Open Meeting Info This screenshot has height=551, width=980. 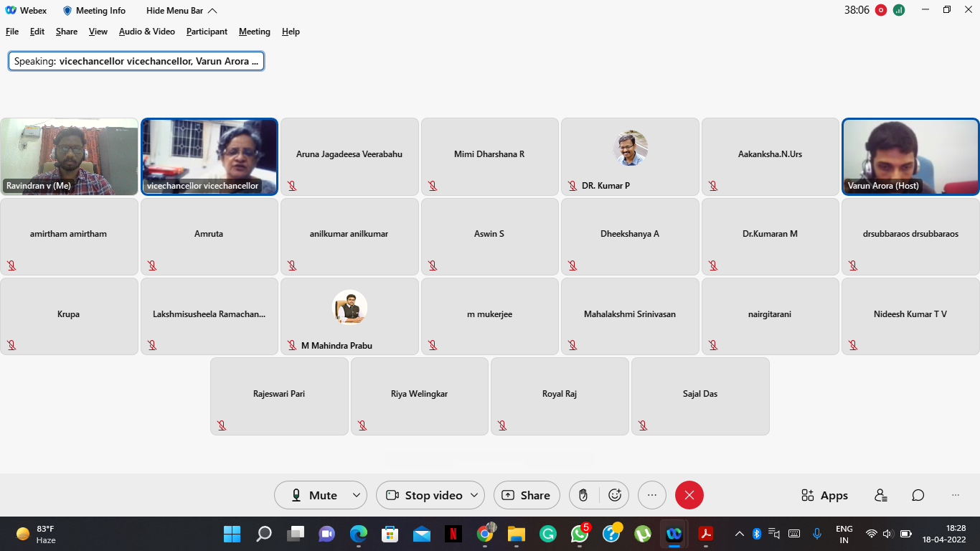point(94,11)
